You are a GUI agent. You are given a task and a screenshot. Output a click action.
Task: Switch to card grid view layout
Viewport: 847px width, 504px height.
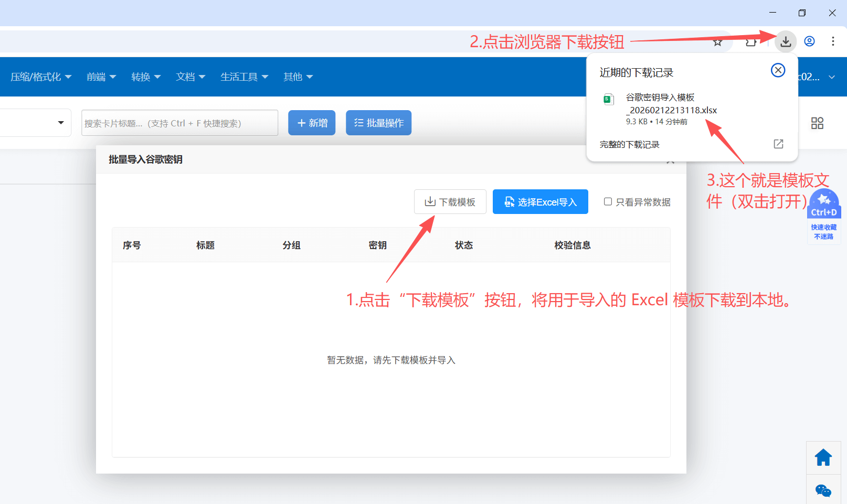click(817, 123)
